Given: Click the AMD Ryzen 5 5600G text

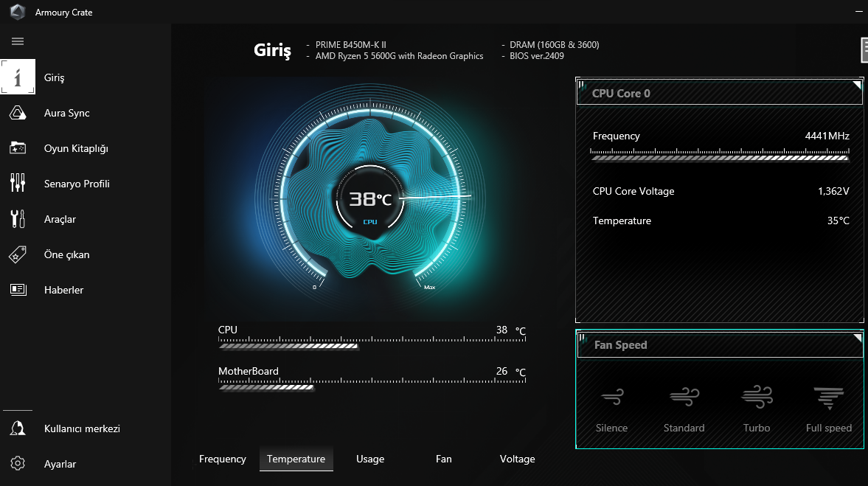Looking at the screenshot, I should (x=399, y=56).
